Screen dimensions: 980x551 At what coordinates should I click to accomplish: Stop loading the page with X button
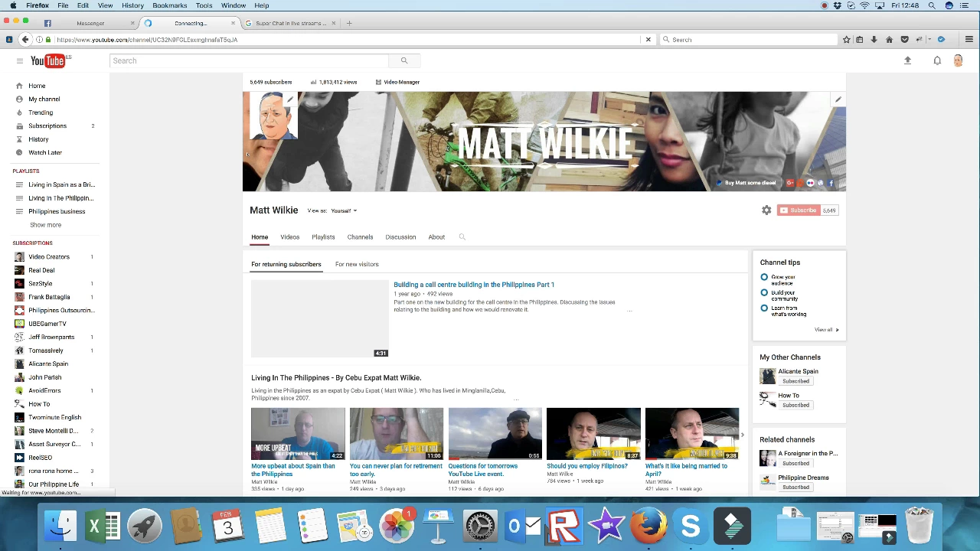[648, 39]
